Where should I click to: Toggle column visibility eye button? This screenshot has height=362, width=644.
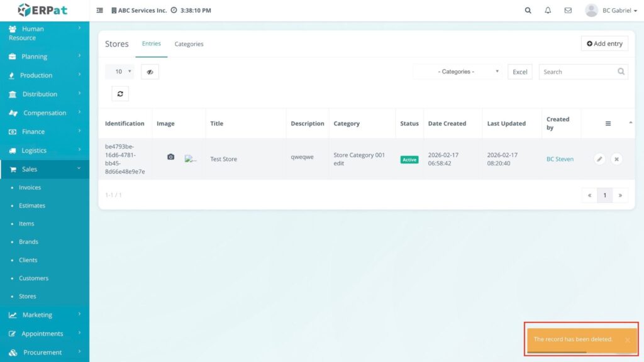(x=150, y=72)
